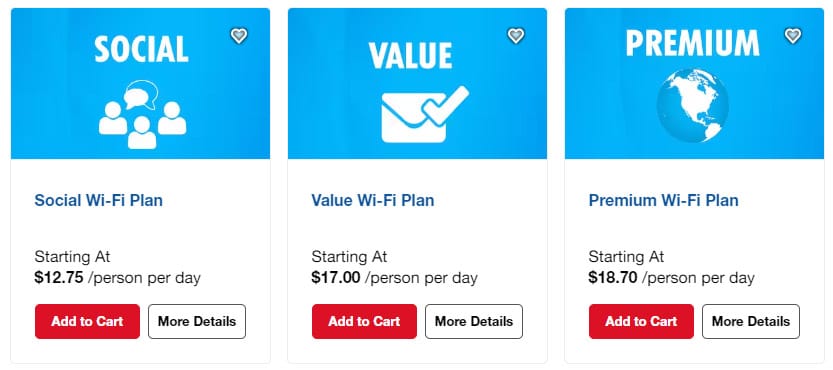The image size is (833, 370).
Task: Add the Premium Wi-Fi Plan to cart
Action: [x=641, y=322]
